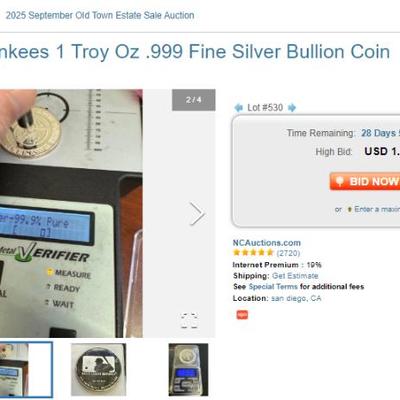Click the gavel icon on Bid Now
The image size is (400, 400).
tap(340, 181)
